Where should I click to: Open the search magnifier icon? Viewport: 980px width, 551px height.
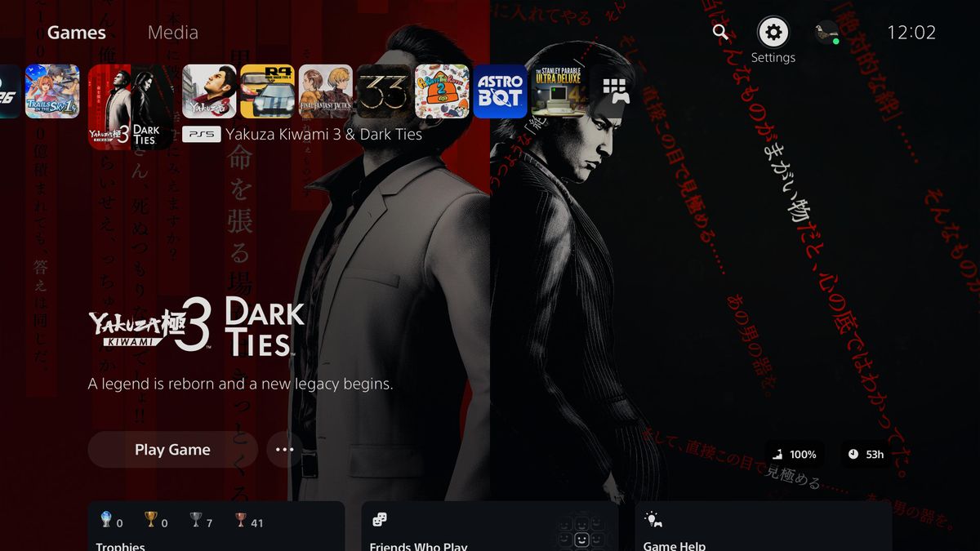pyautogui.click(x=719, y=32)
